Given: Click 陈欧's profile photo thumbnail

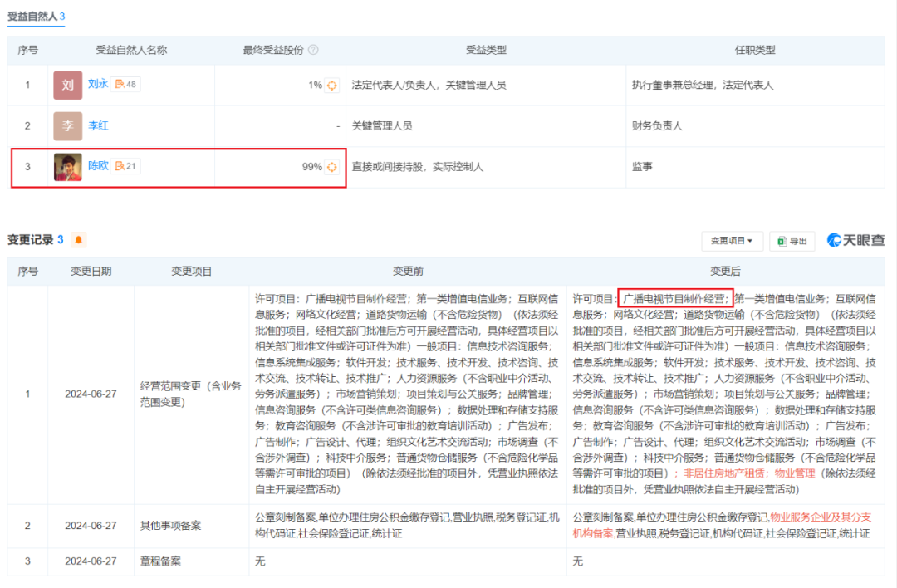Looking at the screenshot, I should click(68, 167).
